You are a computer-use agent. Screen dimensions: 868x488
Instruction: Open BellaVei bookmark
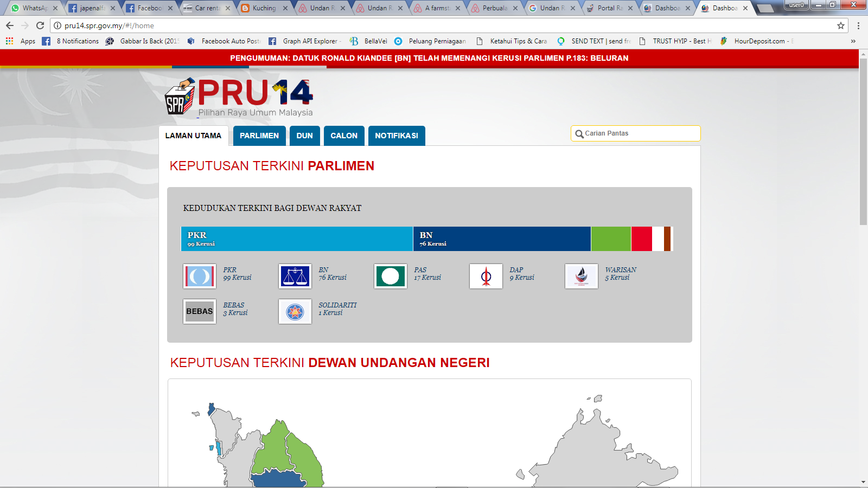(368, 41)
